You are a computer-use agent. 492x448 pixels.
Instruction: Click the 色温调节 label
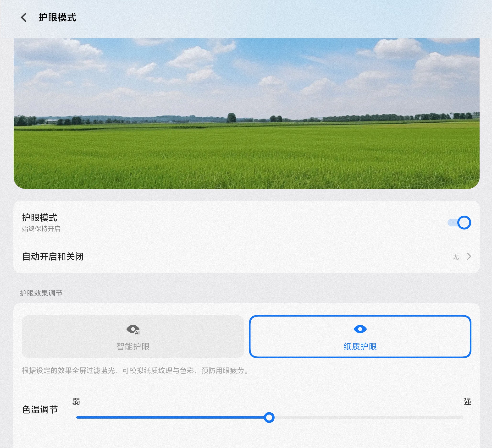click(40, 410)
